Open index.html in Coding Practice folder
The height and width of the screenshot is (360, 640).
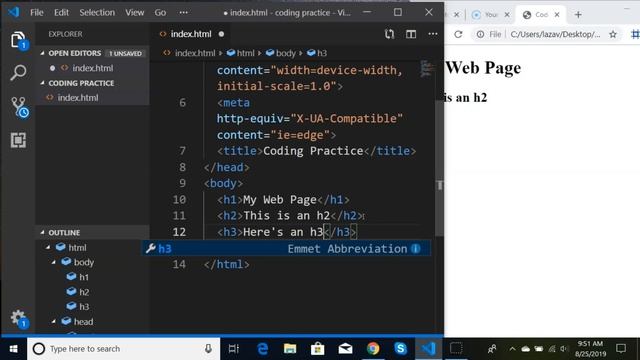tap(78, 98)
